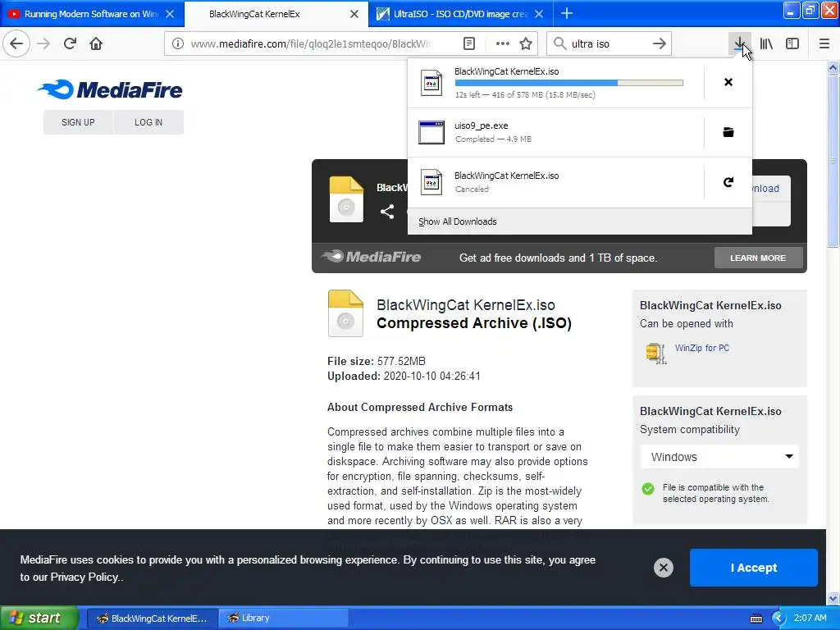The width and height of the screenshot is (840, 630).
Task: Open the Library toolbar icon
Action: coord(766,43)
